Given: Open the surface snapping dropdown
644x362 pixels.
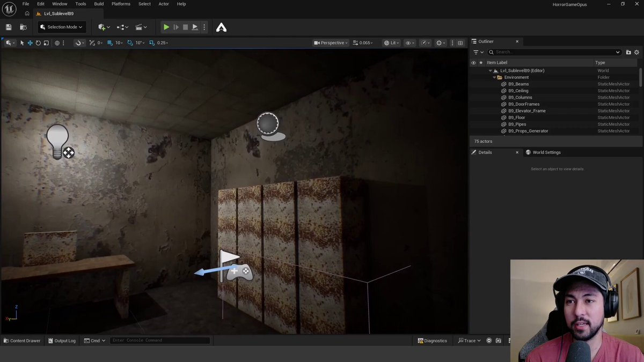Looking at the screenshot, I should pos(79,43).
